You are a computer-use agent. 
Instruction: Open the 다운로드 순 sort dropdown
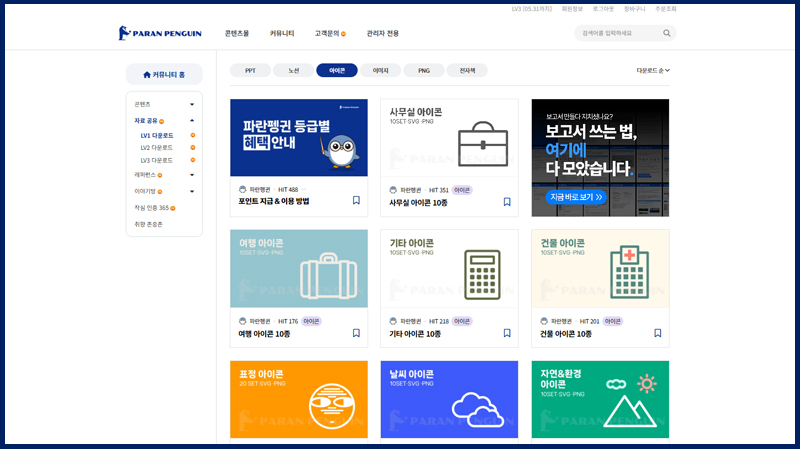653,70
